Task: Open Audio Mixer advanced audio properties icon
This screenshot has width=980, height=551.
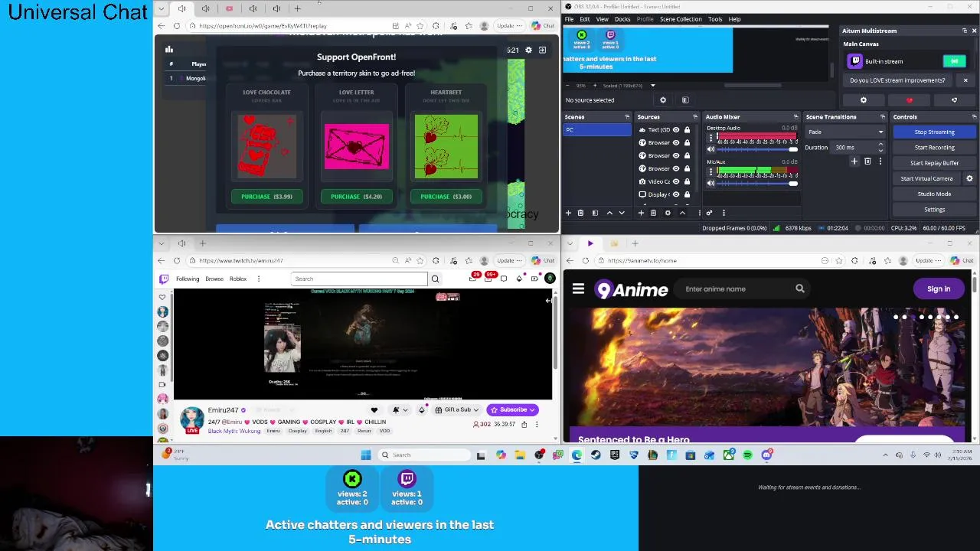Action: [x=709, y=213]
